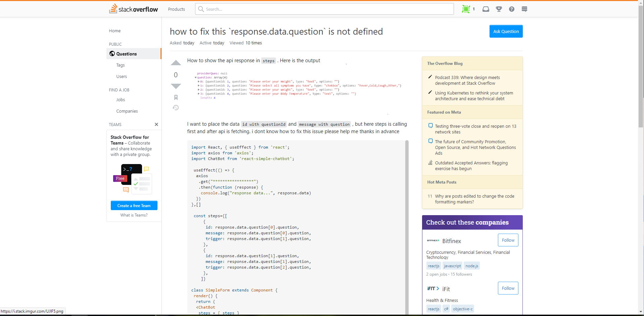Open Tags in the left sidebar
The height and width of the screenshot is (316, 644).
[121, 65]
